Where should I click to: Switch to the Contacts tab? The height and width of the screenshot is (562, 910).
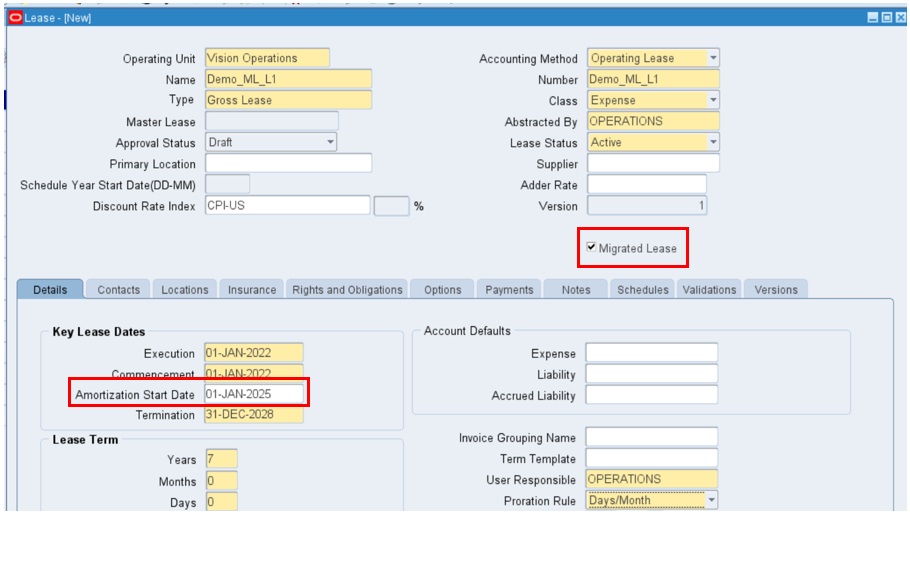(x=118, y=290)
